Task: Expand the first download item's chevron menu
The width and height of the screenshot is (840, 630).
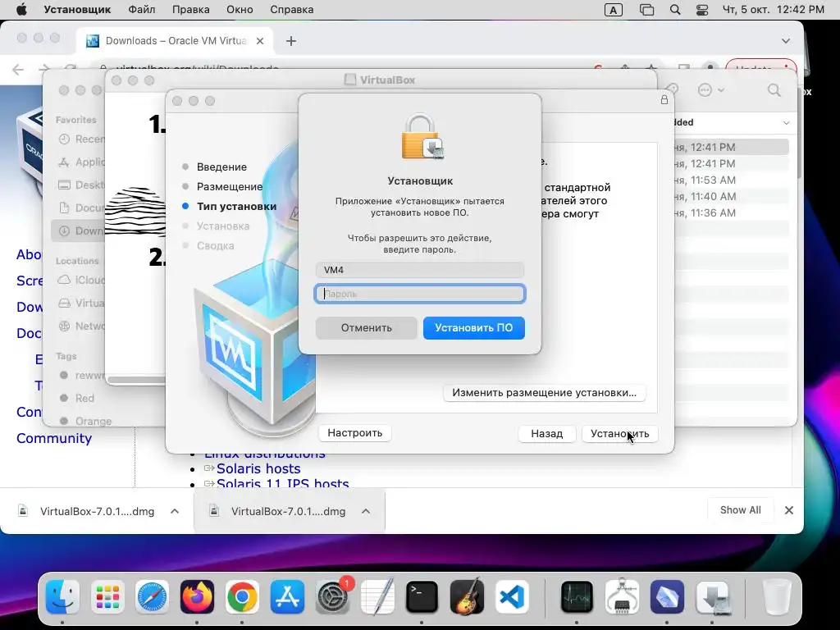Action: 175,511
